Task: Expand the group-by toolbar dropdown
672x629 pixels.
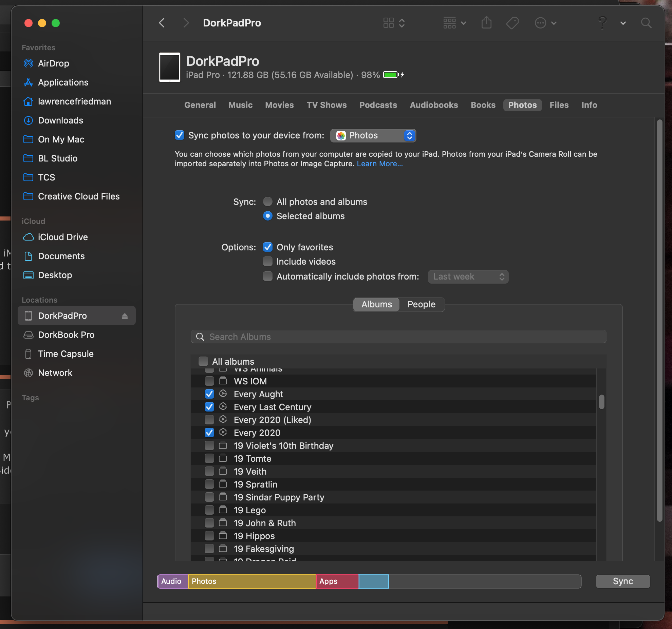Action: coord(454,23)
